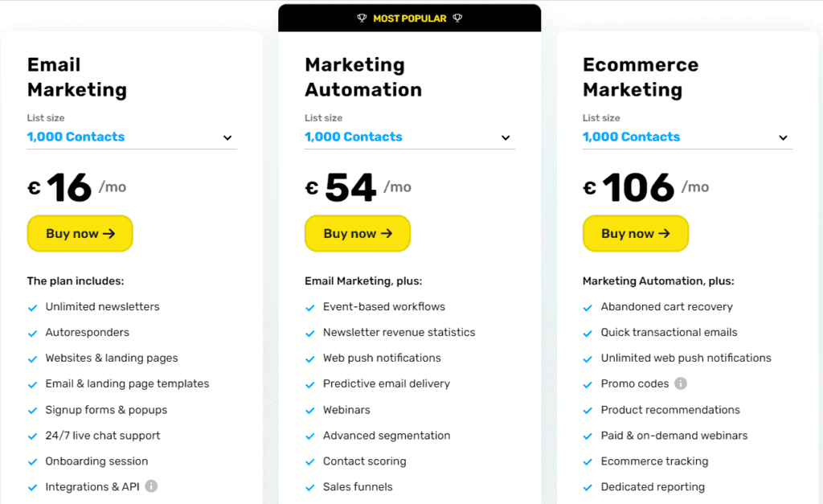Viewport: 823px width, 504px height.
Task: Click the Ecommerce Marketing plan heading
Action: pos(641,77)
